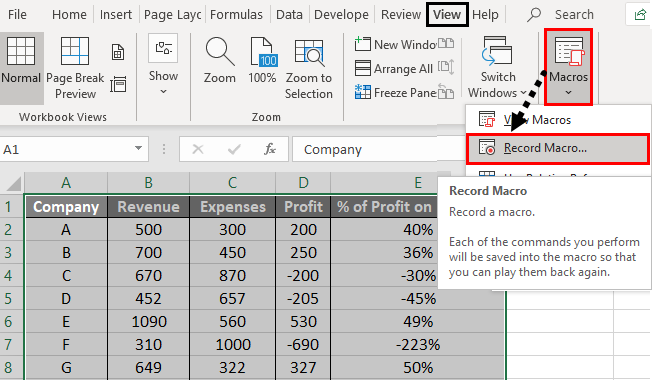652x380 pixels.
Task: Click revenue cell with 1090
Action: tap(148, 321)
